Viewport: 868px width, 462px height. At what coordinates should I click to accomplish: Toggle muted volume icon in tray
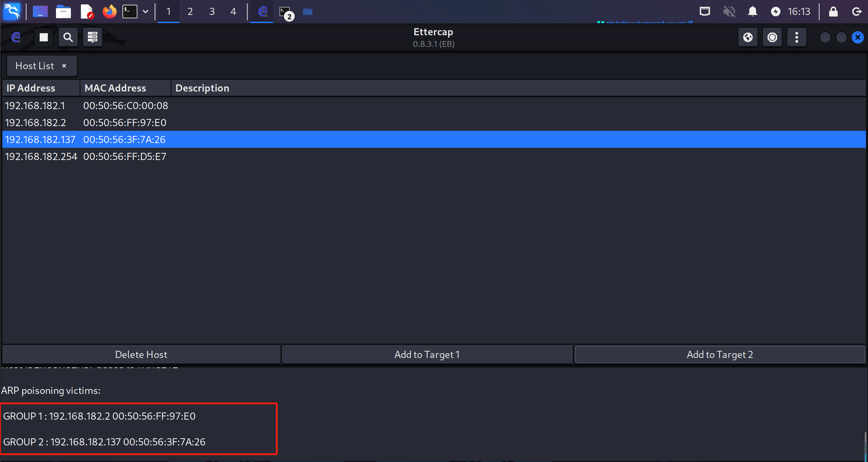click(x=729, y=12)
